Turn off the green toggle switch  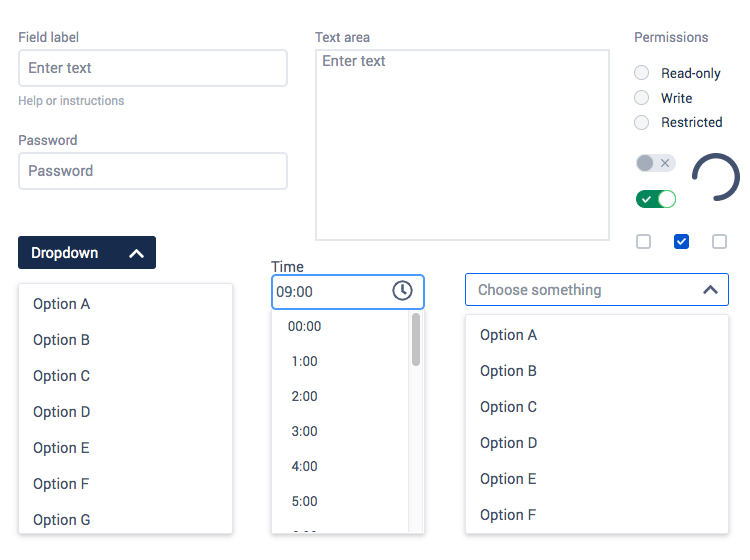pyautogui.click(x=656, y=199)
